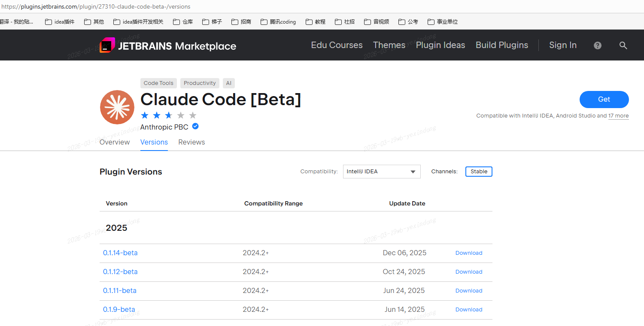Open version 0.1.12-beta
This screenshot has height=326, width=644.
coord(120,272)
